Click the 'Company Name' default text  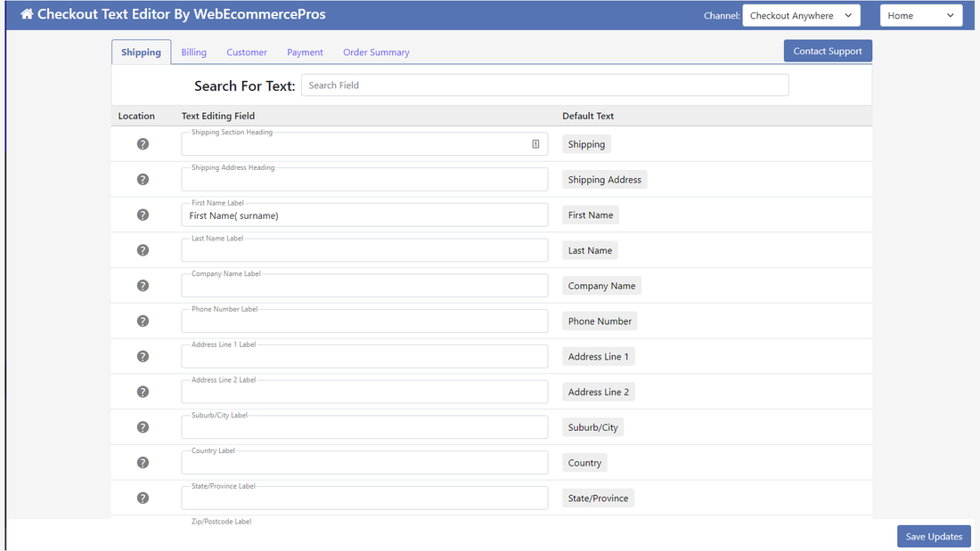click(x=601, y=286)
